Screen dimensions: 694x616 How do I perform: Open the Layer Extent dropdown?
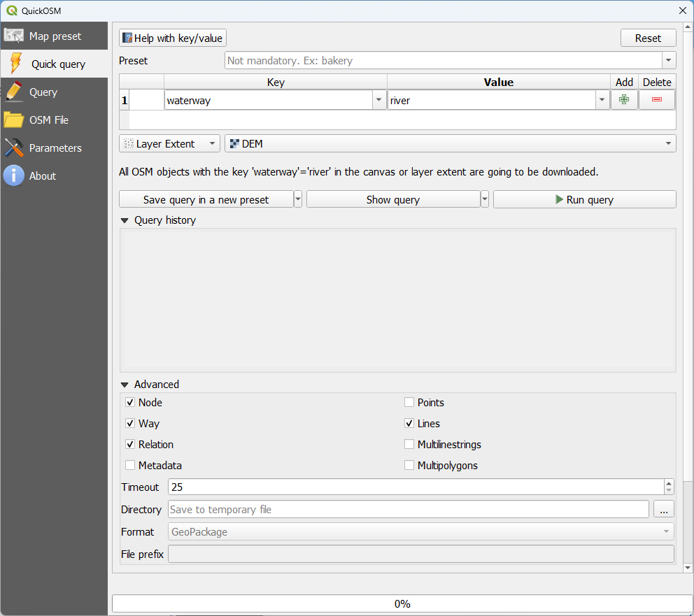click(x=212, y=143)
